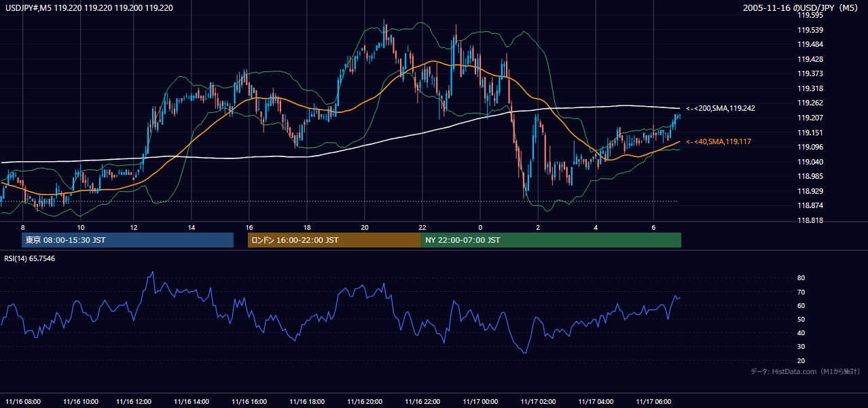The width and height of the screenshot is (868, 408).
Task: Click the 11/16 10:00 time label
Action: click(81, 401)
